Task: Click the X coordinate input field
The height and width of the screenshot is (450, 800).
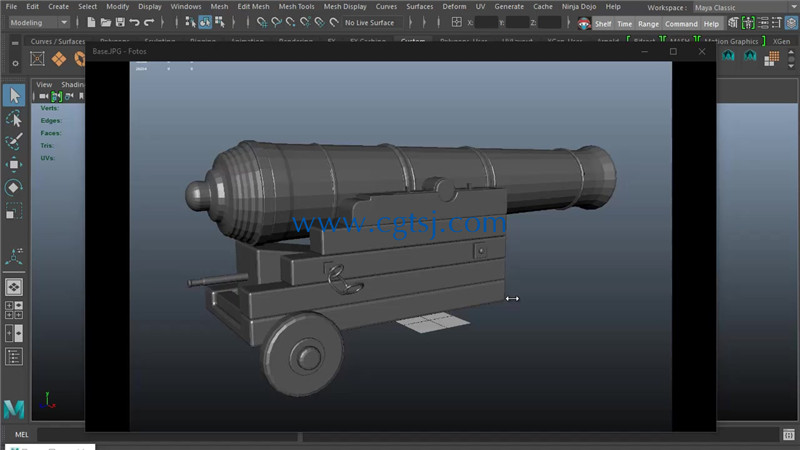Action: click(487, 22)
